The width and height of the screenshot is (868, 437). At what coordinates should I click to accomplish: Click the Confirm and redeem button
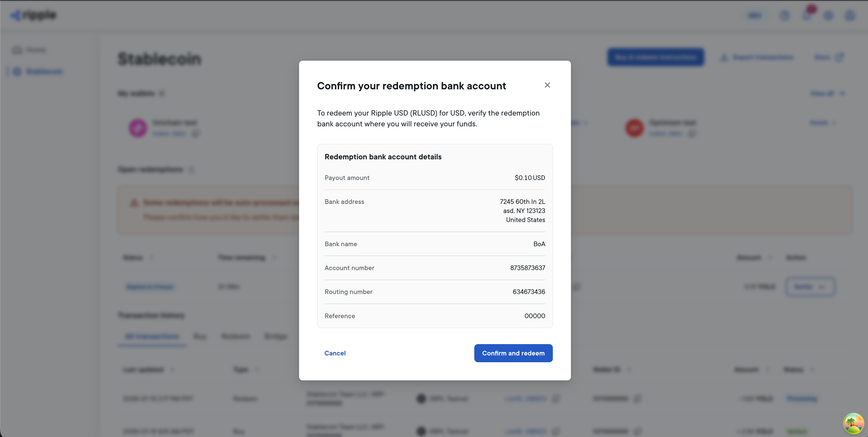pos(513,353)
